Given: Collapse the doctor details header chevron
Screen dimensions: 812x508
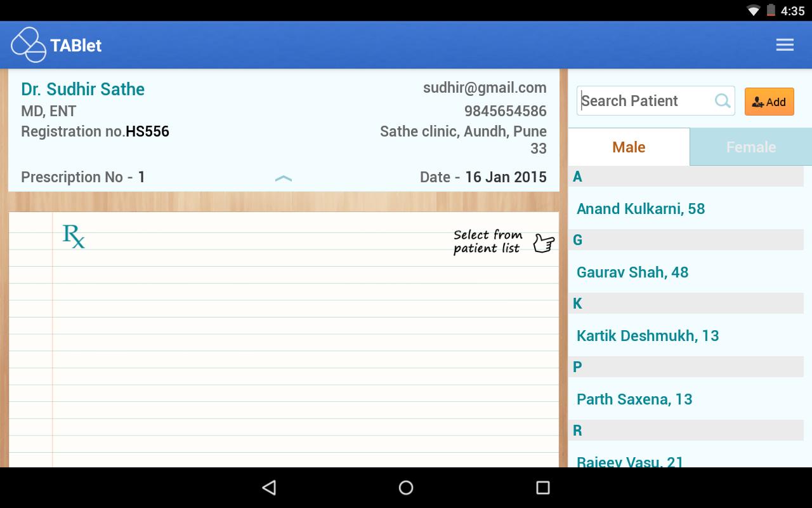Looking at the screenshot, I should [284, 178].
